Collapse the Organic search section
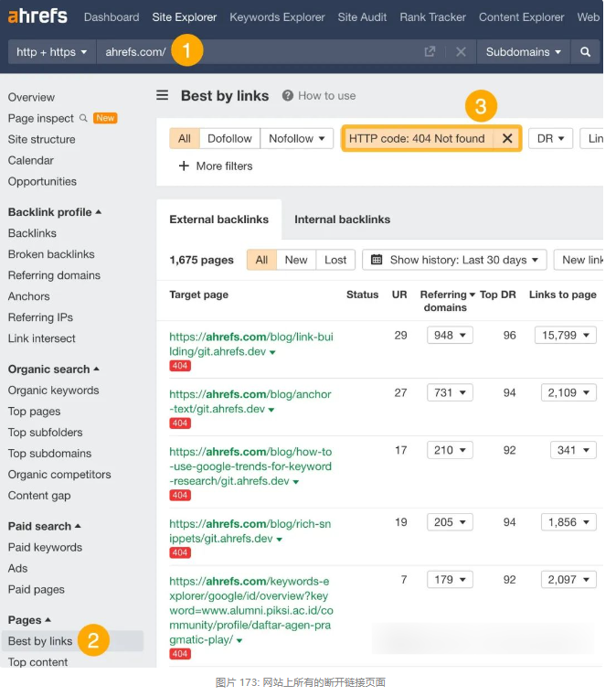Viewport: 616px width, 696px height. pyautogui.click(x=54, y=369)
